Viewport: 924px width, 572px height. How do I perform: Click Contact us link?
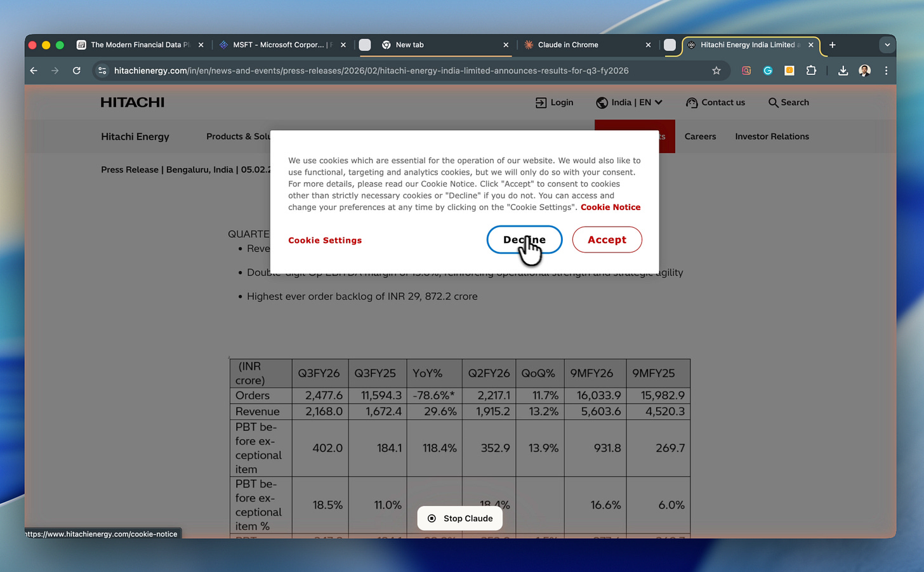point(715,102)
